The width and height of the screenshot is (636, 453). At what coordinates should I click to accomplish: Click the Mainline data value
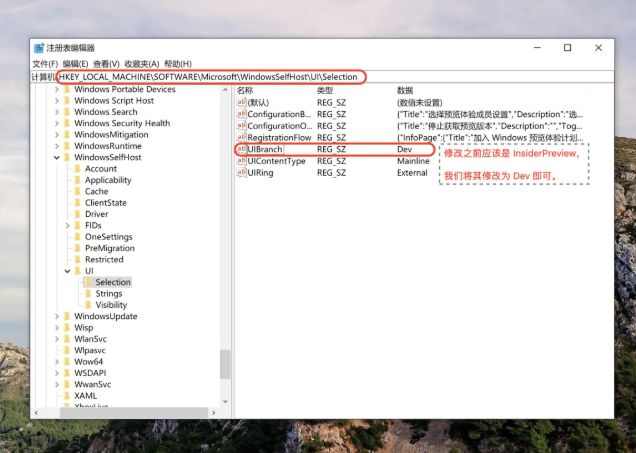tap(413, 161)
